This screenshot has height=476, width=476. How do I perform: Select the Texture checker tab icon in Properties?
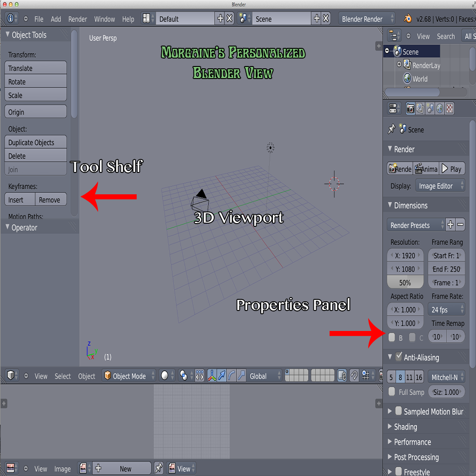pyautogui.click(x=450, y=108)
